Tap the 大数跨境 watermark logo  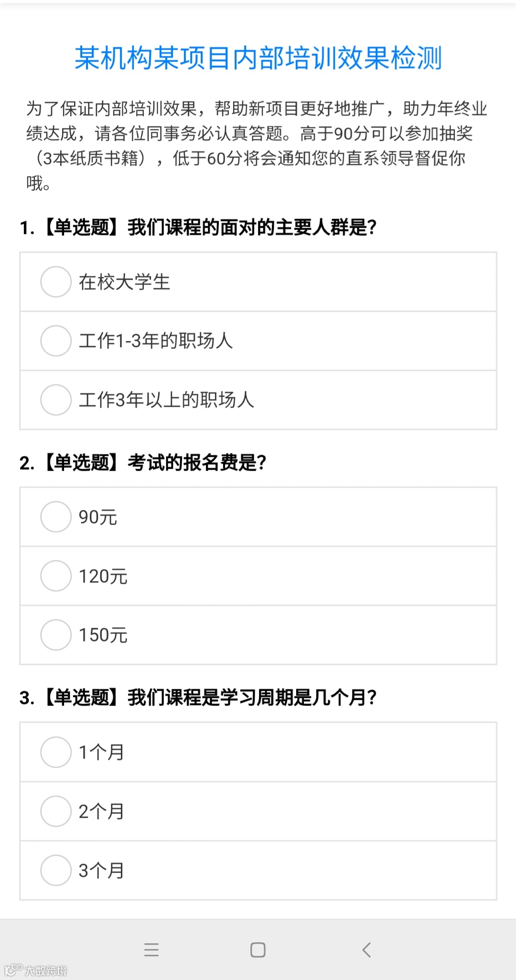[x=36, y=970]
